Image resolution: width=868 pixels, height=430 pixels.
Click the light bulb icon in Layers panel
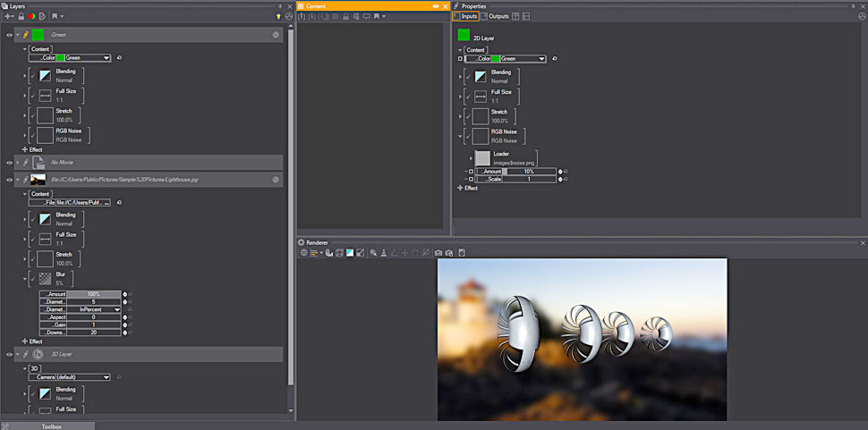click(278, 16)
